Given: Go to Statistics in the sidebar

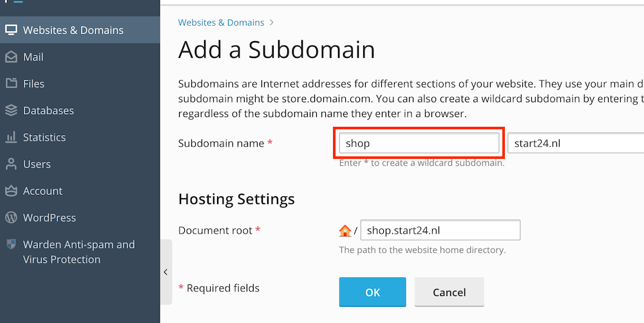Looking at the screenshot, I should [44, 137].
